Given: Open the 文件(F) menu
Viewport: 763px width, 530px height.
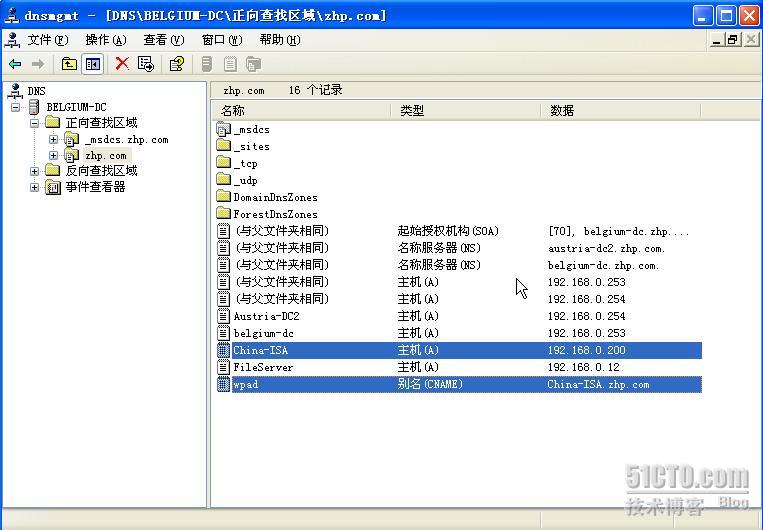Looking at the screenshot, I should (48, 39).
